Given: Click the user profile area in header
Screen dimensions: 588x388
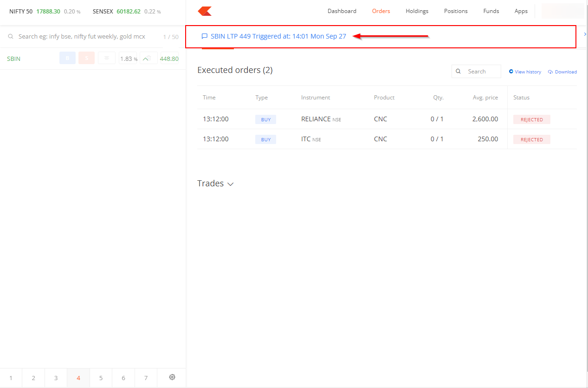Looking at the screenshot, I should click(x=562, y=11).
